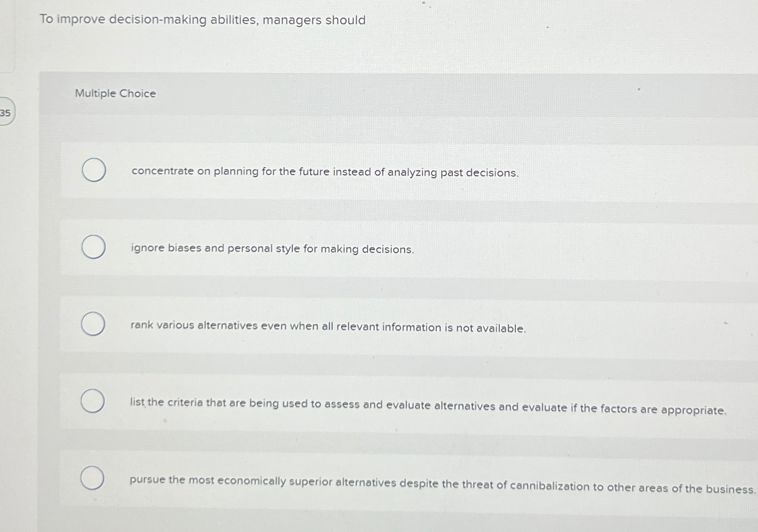Select the radio button for 'ignore biases and personal style'
This screenshot has height=532, width=758.
tap(93, 247)
